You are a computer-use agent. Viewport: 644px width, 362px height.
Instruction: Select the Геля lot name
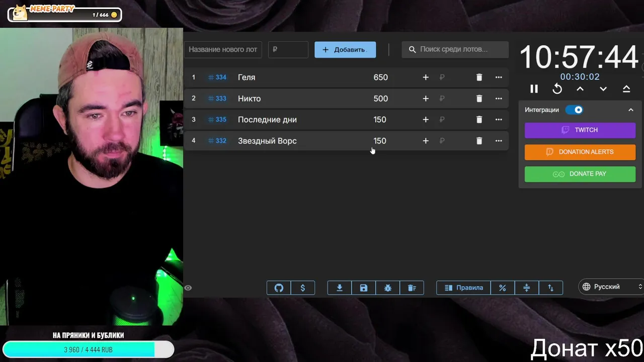point(247,77)
